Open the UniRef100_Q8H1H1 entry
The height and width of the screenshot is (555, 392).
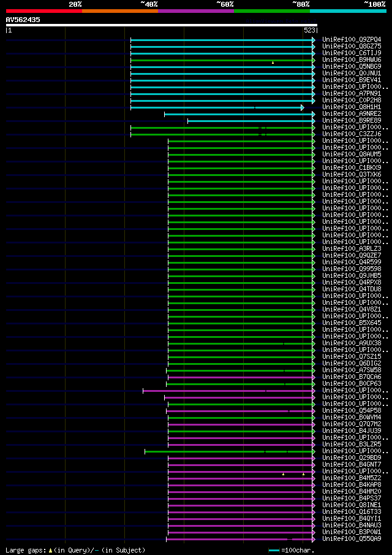tap(352, 107)
